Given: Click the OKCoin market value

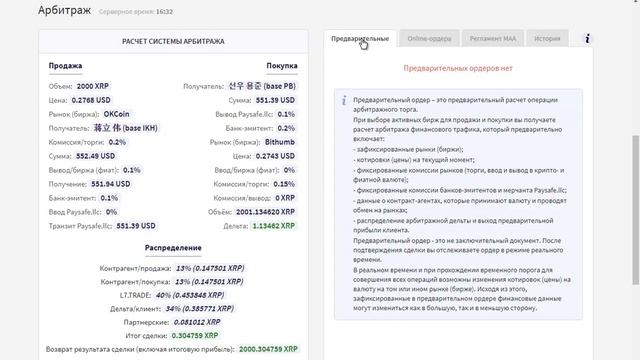Looking at the screenshot, I should coord(116,114).
